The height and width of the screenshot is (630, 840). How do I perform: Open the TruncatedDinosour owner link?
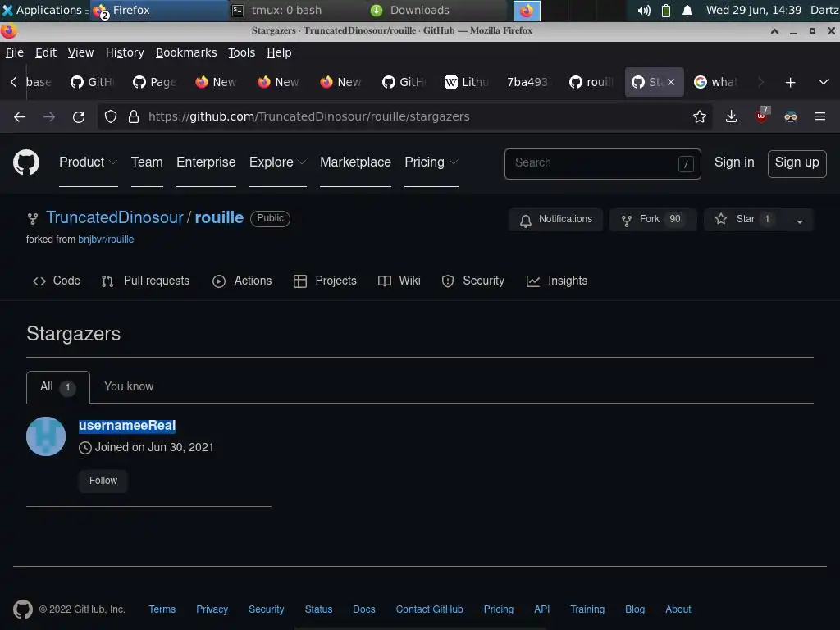click(x=115, y=217)
